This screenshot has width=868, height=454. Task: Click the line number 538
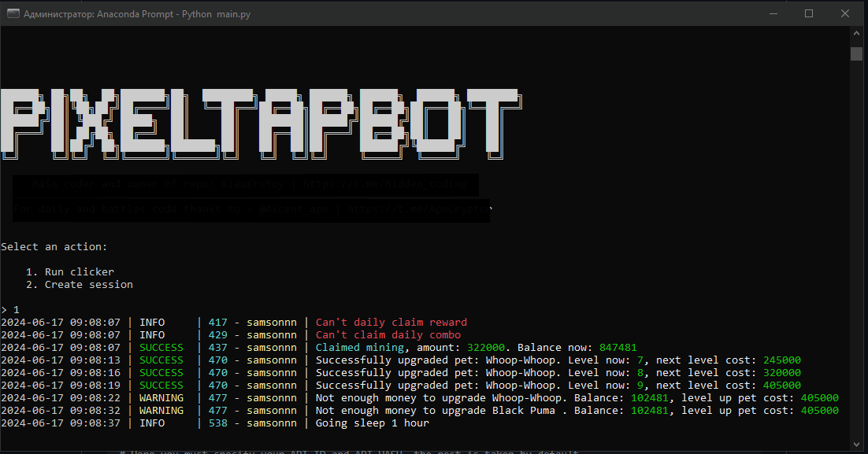[217, 423]
